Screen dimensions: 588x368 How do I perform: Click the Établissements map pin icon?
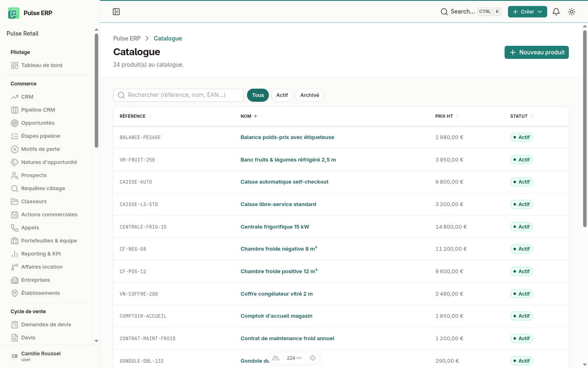15,293
